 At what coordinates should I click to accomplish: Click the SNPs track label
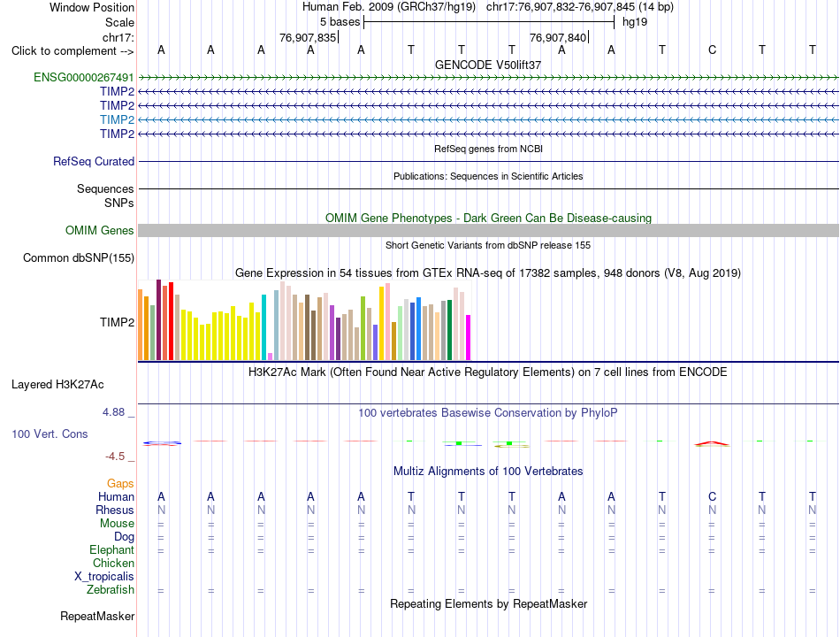coord(119,203)
